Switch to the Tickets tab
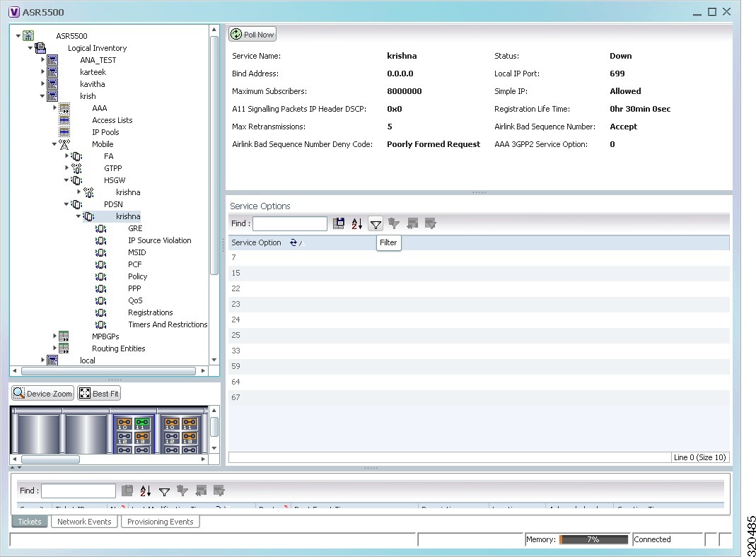 pos(30,522)
